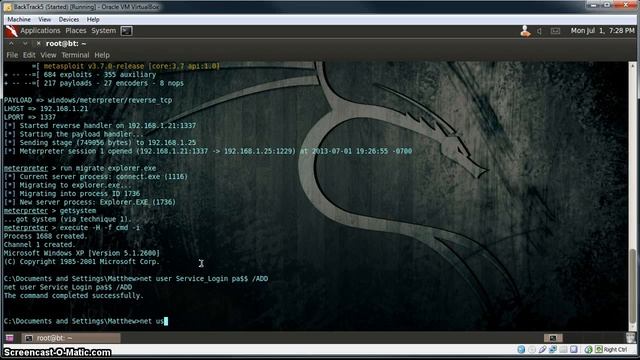640x360 pixels.
Task: Click the '684 exploits - 355 auxiliary' line
Action: click(x=80, y=75)
